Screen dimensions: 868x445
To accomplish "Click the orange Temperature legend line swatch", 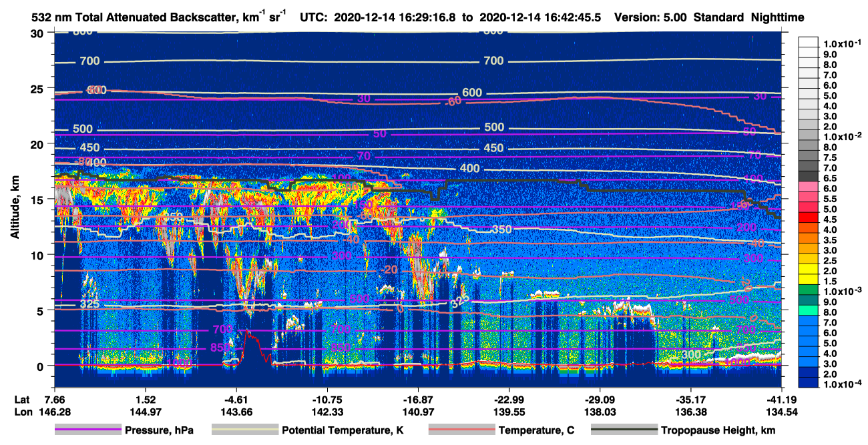I will (x=462, y=431).
